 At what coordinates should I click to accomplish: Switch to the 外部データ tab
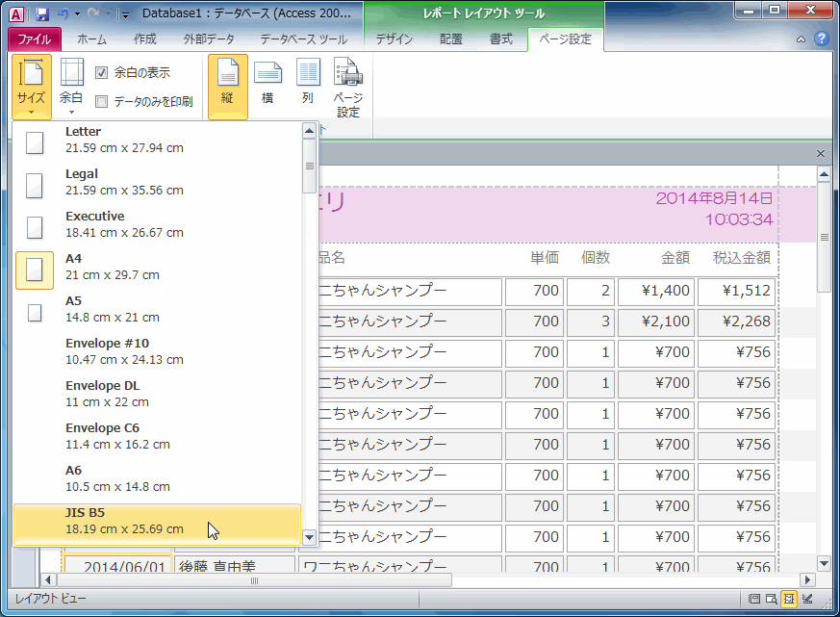point(209,39)
